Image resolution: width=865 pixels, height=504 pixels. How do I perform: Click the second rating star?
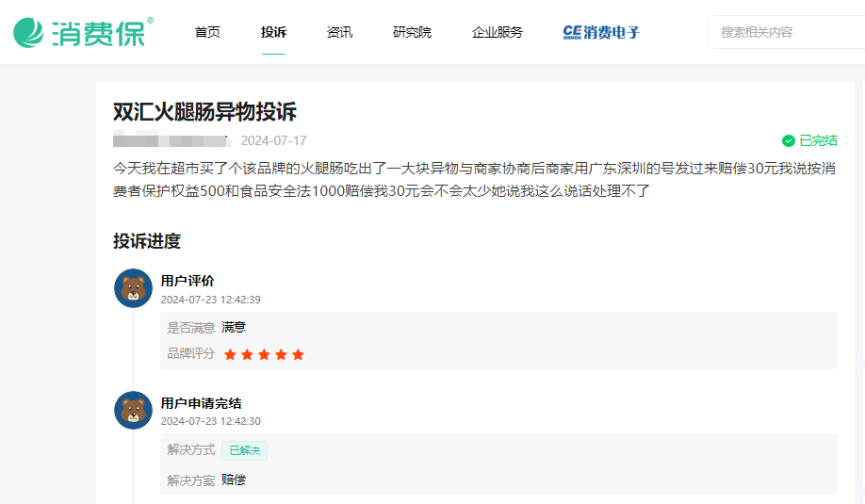point(247,354)
